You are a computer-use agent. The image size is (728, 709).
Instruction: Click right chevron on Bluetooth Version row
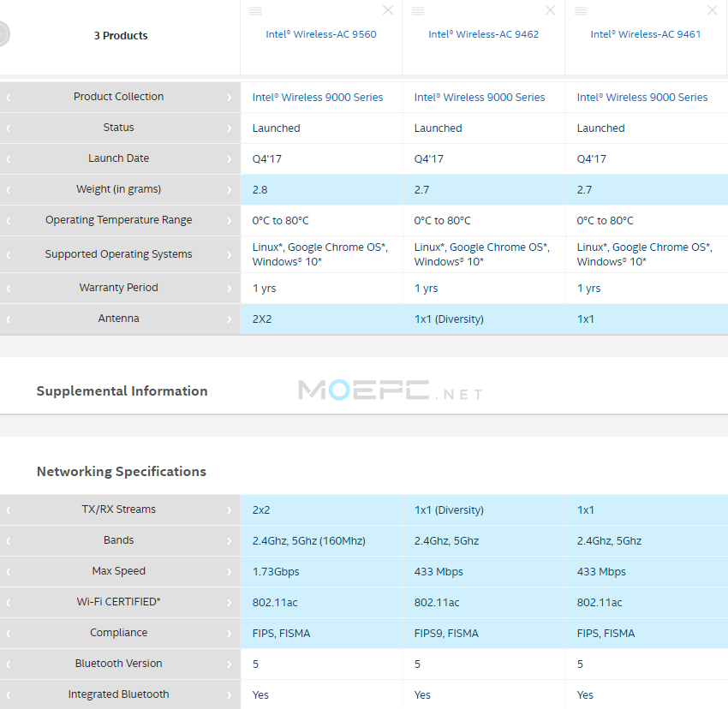coord(229,664)
